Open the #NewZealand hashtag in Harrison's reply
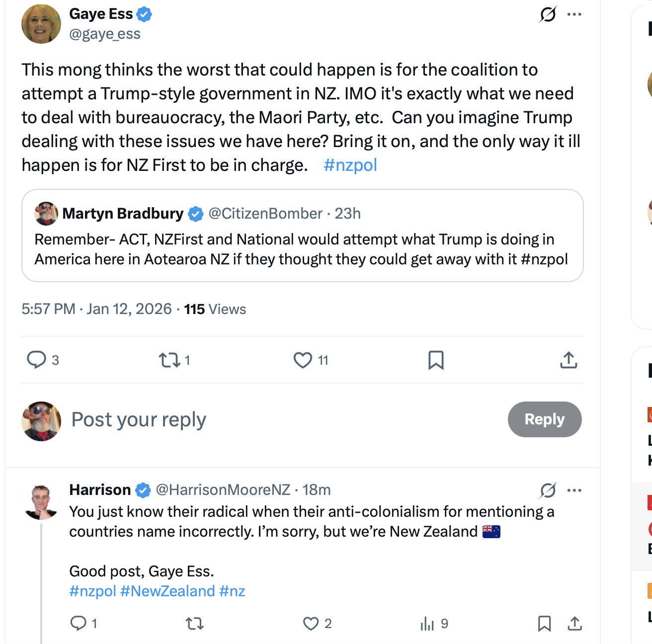 point(167,591)
